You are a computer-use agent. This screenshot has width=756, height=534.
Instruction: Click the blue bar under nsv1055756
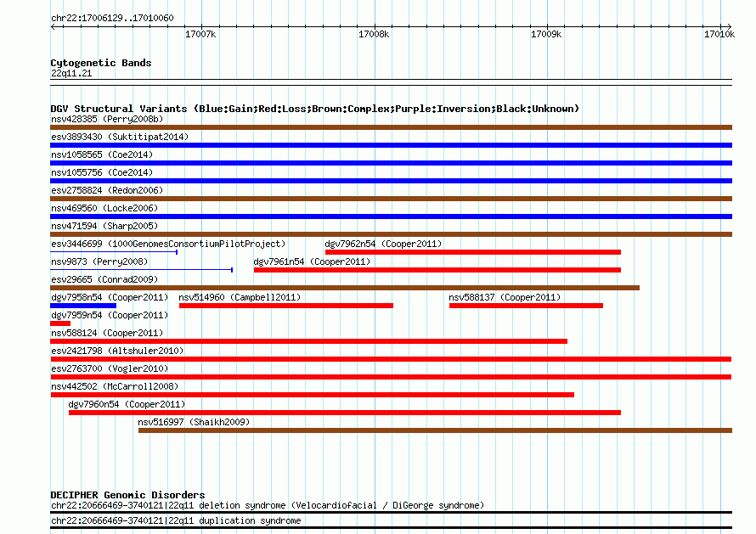(391, 181)
